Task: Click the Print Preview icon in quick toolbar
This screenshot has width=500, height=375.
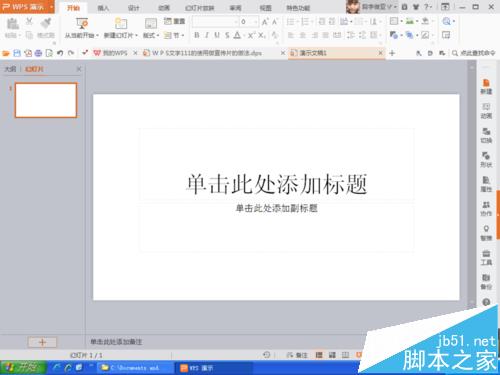Action: pyautogui.click(x=49, y=53)
